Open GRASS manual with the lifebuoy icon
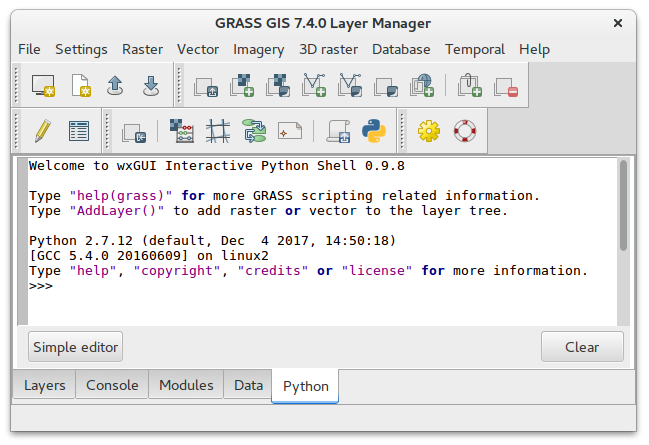 (x=465, y=131)
